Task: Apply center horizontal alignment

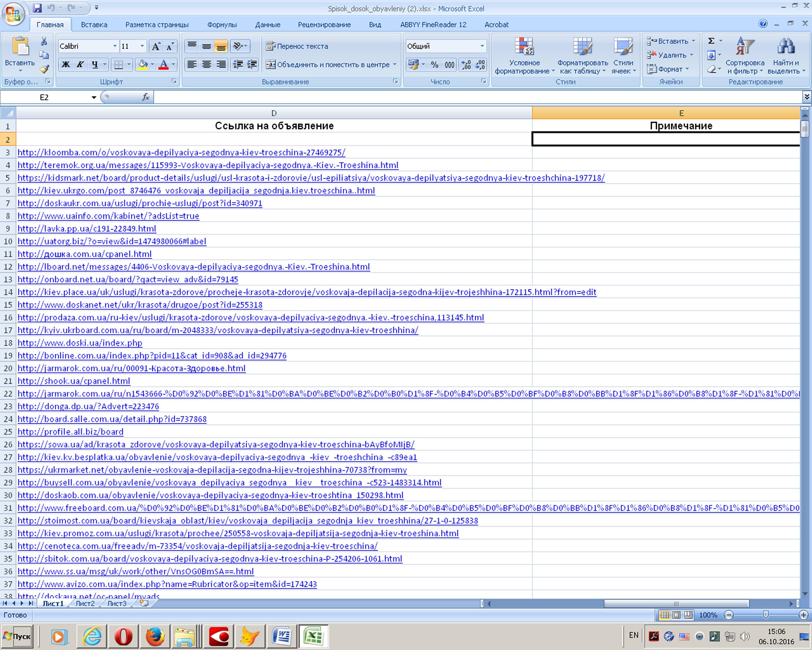Action: (206, 64)
